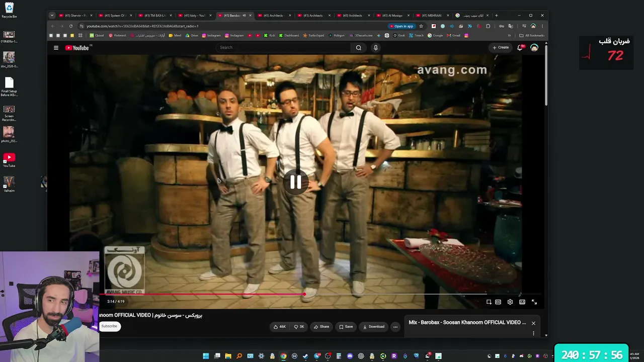Open the Windows Start menu
This screenshot has height=362, width=644.
[206, 356]
